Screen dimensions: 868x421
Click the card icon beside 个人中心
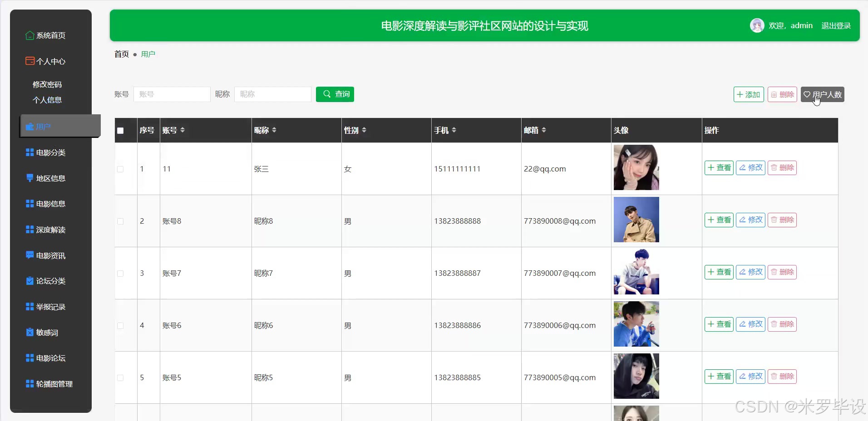[x=30, y=61]
